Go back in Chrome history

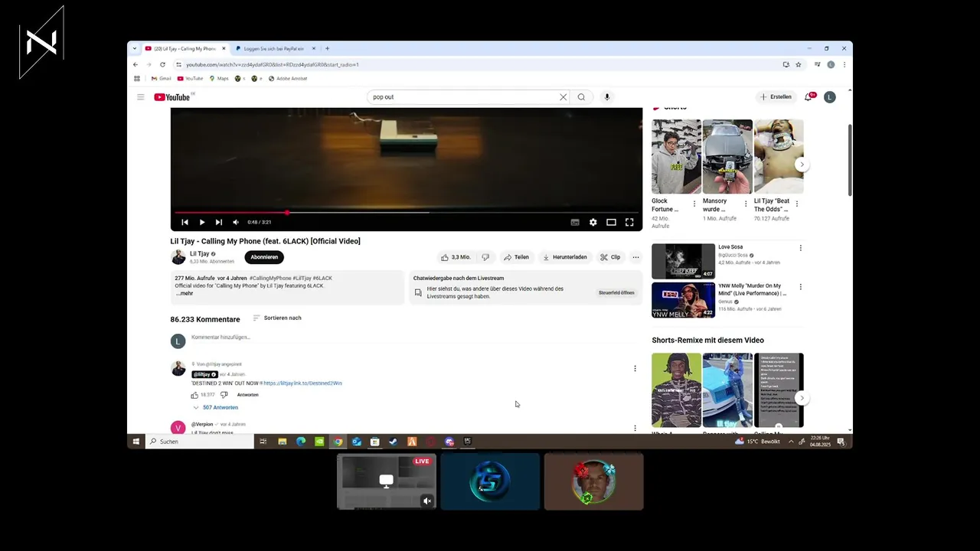136,64
